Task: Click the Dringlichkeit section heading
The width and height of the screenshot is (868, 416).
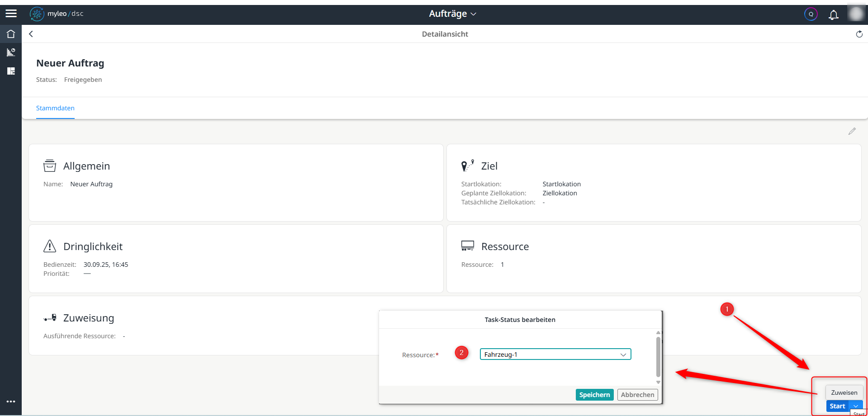Action: 93,246
